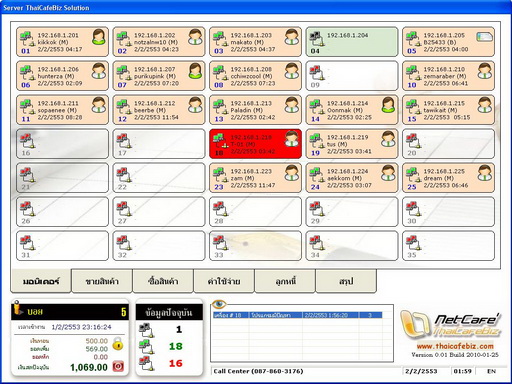
Task: Click the login time 1/2/2553 23:16:24
Action: [81, 327]
